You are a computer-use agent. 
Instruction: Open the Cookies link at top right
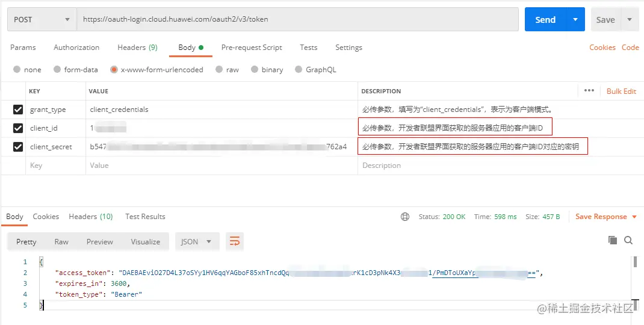click(602, 48)
